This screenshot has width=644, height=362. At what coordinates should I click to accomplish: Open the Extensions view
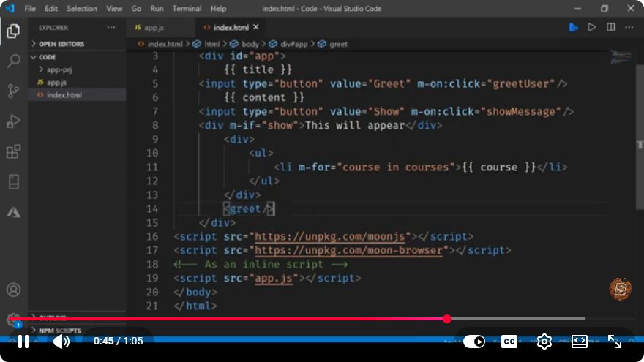tap(14, 151)
